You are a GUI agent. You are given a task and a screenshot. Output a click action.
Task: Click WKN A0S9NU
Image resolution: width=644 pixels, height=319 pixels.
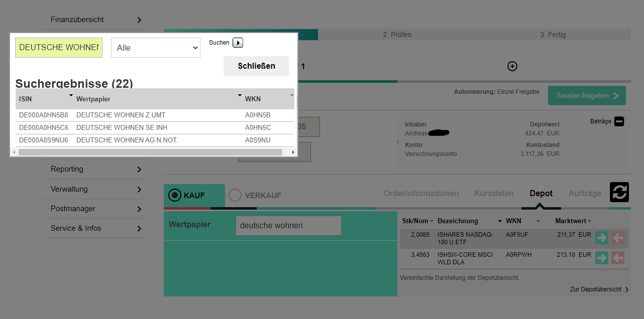pyautogui.click(x=258, y=140)
